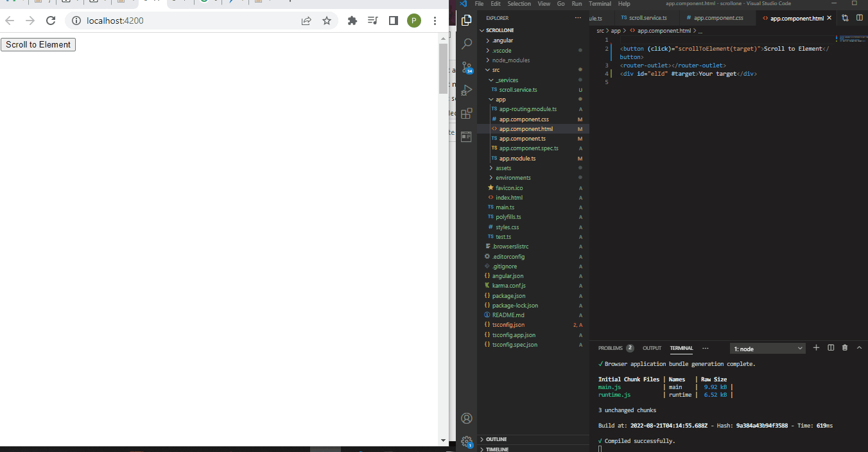Open Chrome three-dot menu
Image resolution: width=868 pixels, height=452 pixels.
tap(435, 21)
